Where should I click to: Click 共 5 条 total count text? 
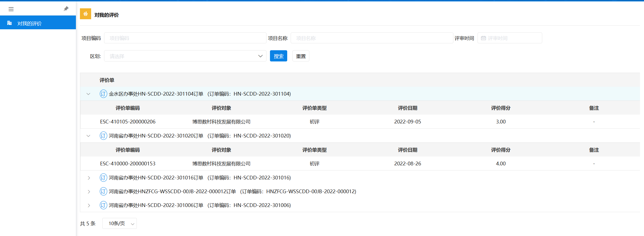point(88,223)
